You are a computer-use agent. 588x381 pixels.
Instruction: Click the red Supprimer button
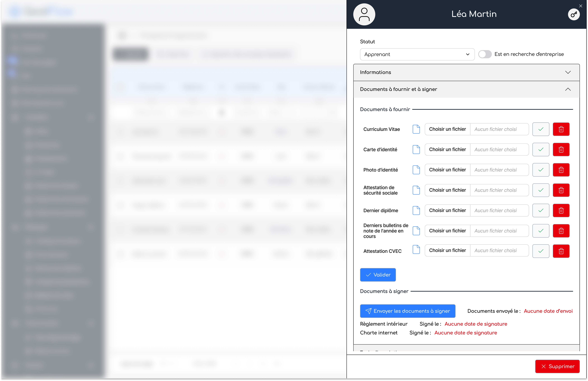coord(557,366)
